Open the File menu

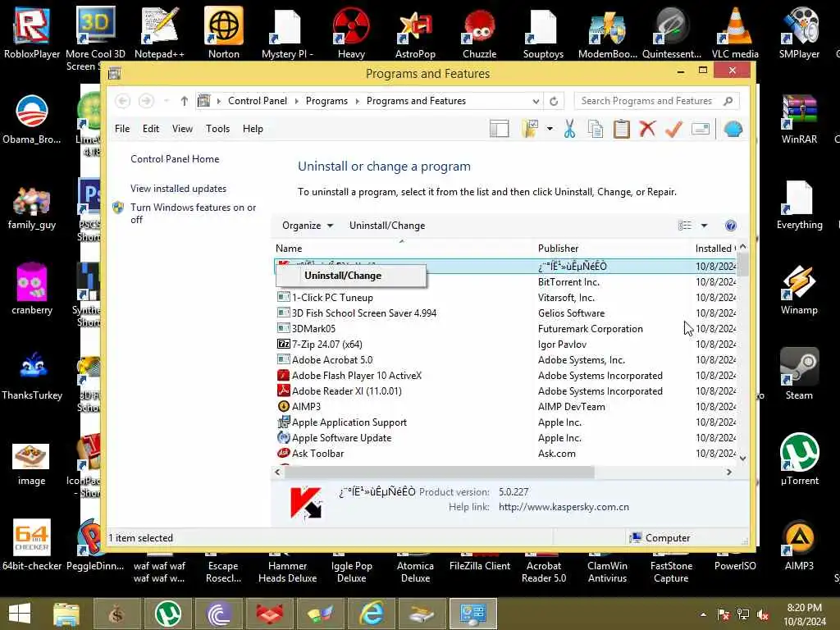click(x=122, y=129)
